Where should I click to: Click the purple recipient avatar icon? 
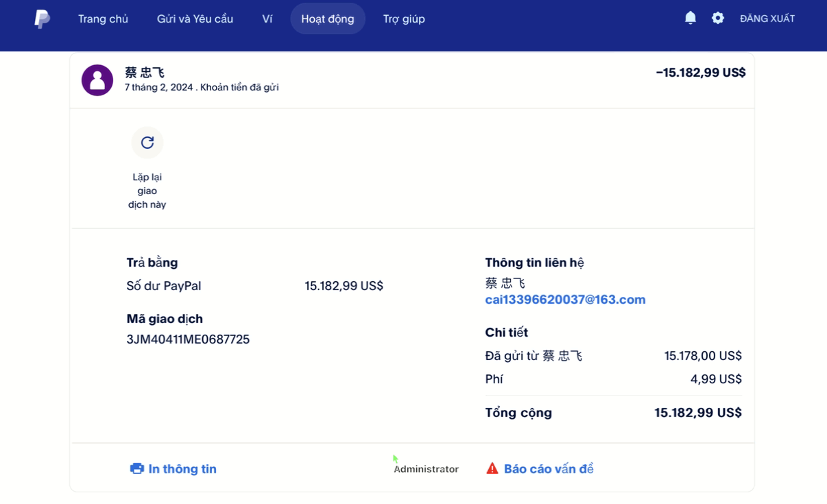(97, 80)
